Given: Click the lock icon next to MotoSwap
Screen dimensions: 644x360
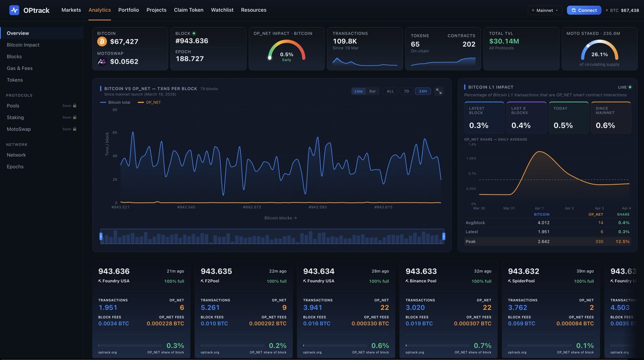Looking at the screenshot, I should tap(75, 129).
